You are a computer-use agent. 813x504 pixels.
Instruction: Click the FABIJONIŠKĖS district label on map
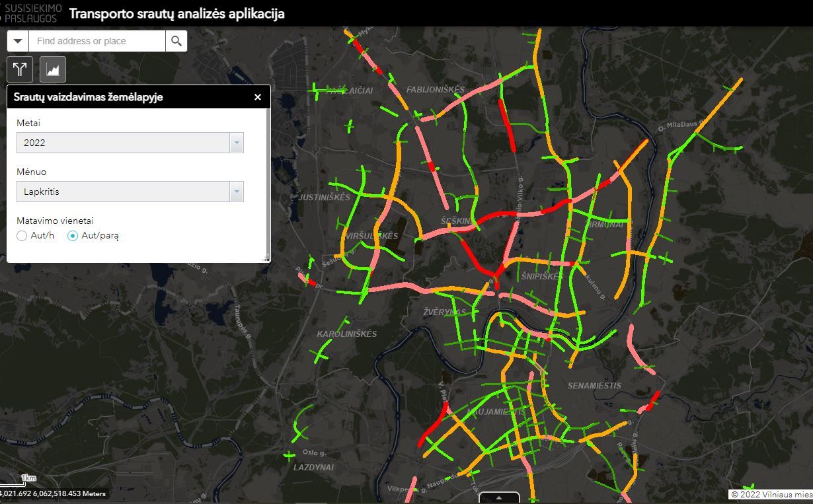[435, 89]
